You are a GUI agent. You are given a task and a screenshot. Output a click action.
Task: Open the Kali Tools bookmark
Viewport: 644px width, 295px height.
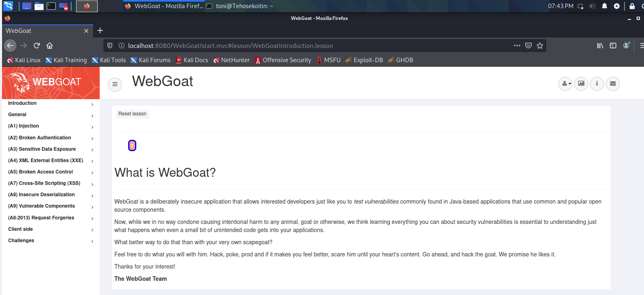pyautogui.click(x=109, y=60)
